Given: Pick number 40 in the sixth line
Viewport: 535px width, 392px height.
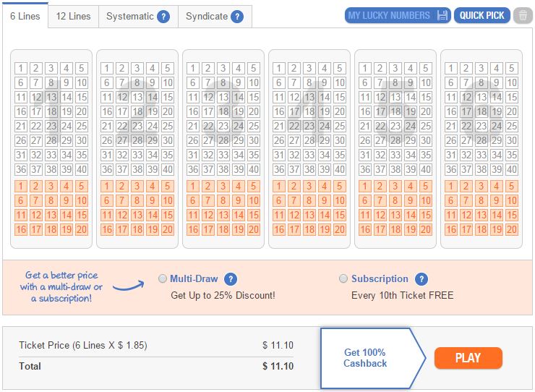Looking at the screenshot, I should (511, 169).
